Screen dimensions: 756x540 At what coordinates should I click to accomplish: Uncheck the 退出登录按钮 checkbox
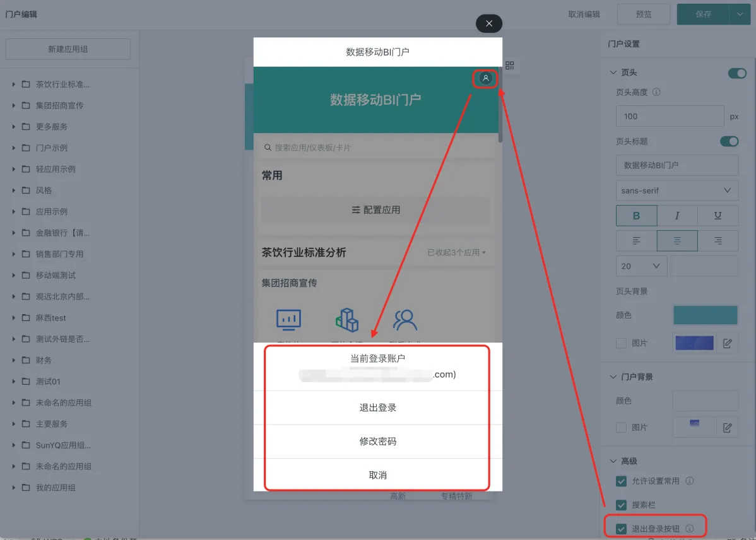(x=621, y=529)
